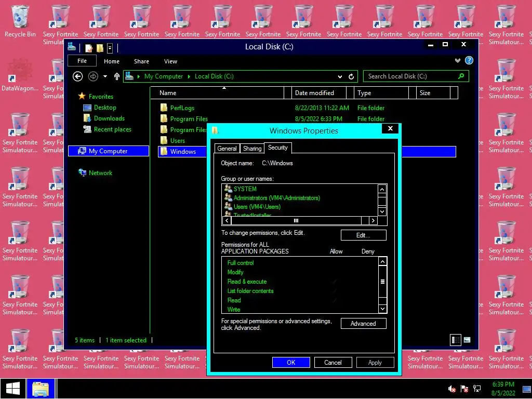The width and height of the screenshot is (532, 399).
Task: Confirm the dialog with OK
Action: click(x=291, y=362)
